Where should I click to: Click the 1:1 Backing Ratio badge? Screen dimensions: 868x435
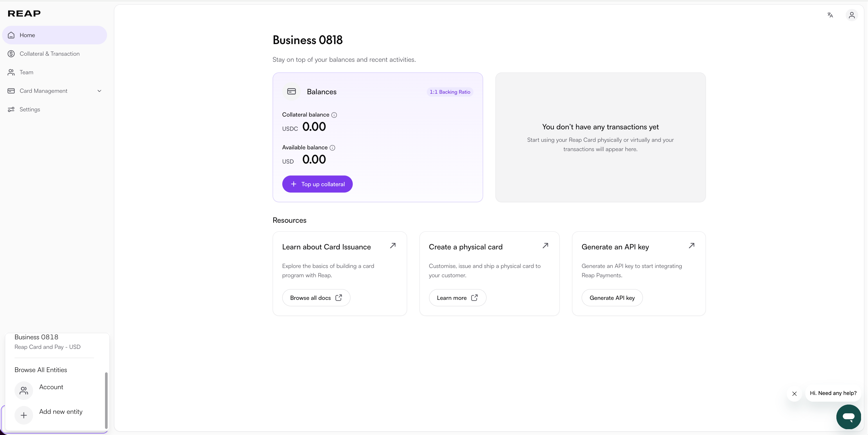click(450, 92)
